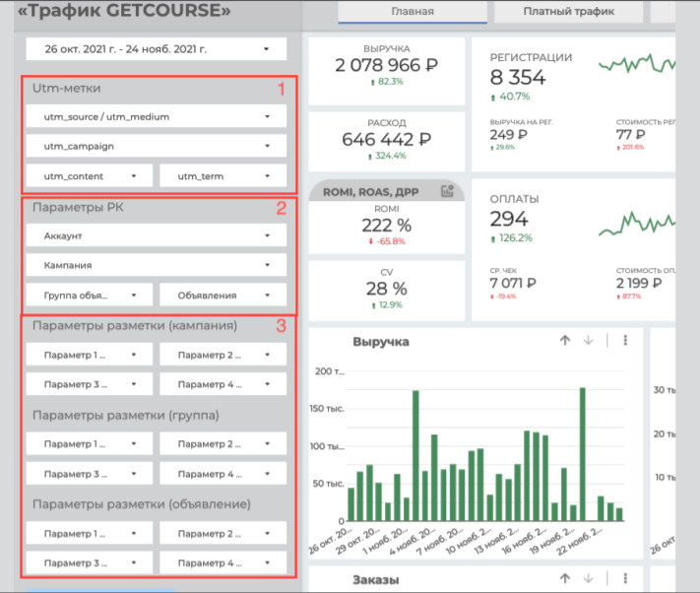Click up arrow on Заказы chart

pyautogui.click(x=565, y=578)
